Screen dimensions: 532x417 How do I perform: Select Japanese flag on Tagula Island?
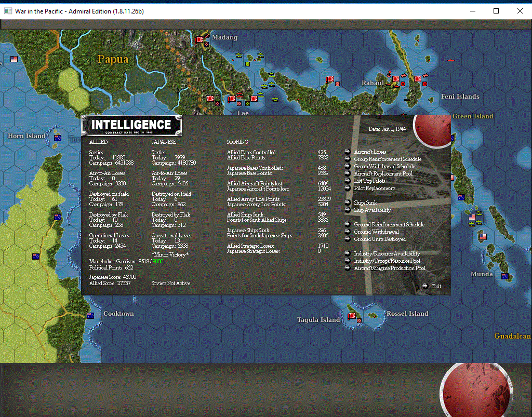[x=352, y=316]
